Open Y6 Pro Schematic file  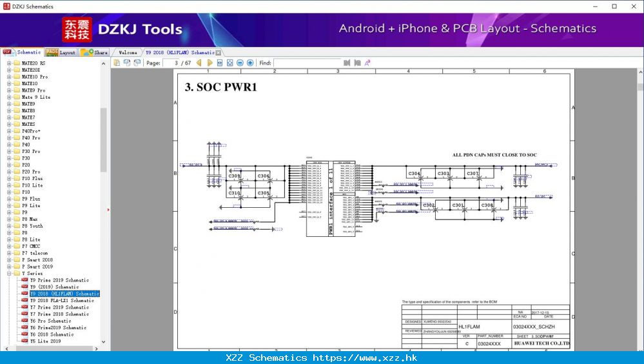coord(51,321)
